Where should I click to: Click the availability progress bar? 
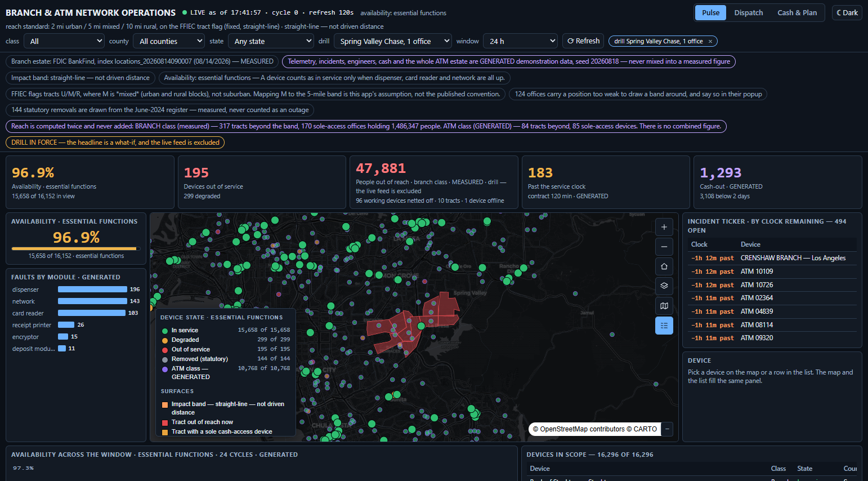tap(76, 248)
